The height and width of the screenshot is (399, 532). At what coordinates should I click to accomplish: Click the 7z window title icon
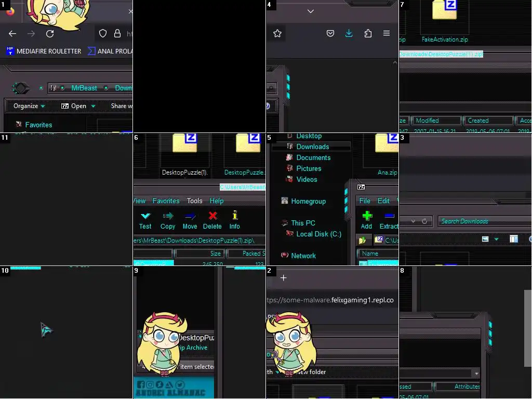(361, 187)
